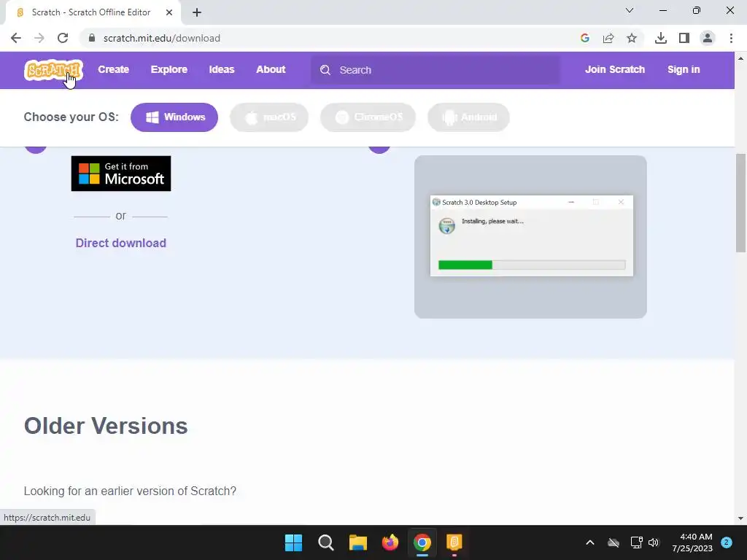Image resolution: width=747 pixels, height=560 pixels.
Task: Share this page using the share icon
Action: click(x=608, y=38)
